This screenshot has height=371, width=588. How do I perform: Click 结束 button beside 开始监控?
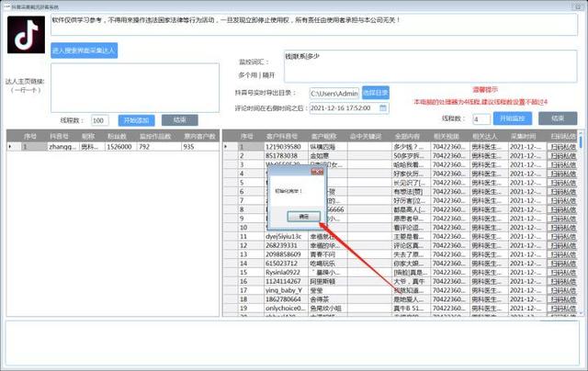click(x=558, y=118)
